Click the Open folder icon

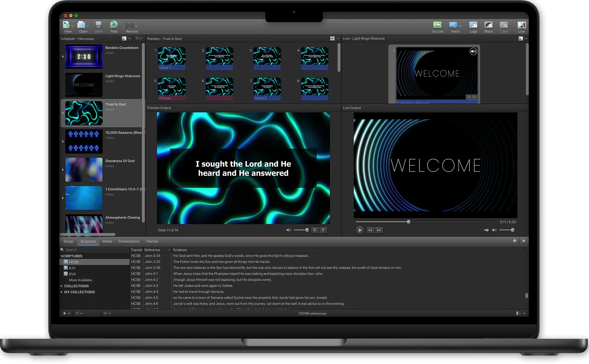(x=81, y=25)
